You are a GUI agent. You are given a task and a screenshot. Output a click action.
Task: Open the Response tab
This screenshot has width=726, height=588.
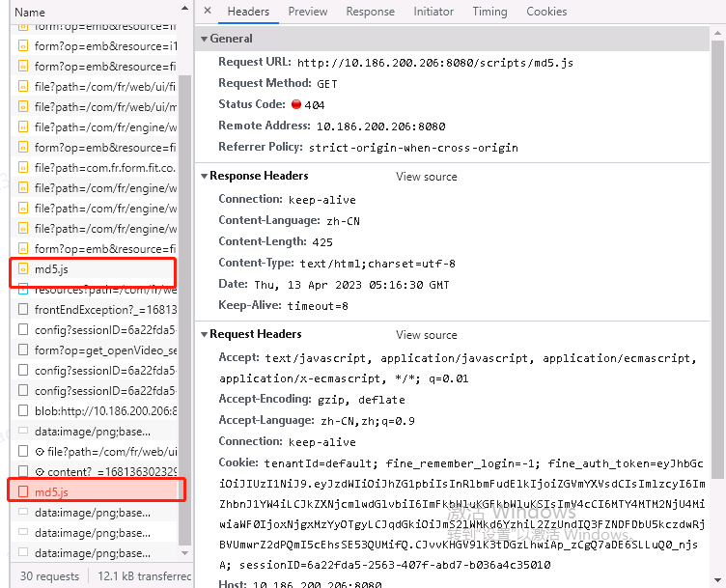click(370, 12)
